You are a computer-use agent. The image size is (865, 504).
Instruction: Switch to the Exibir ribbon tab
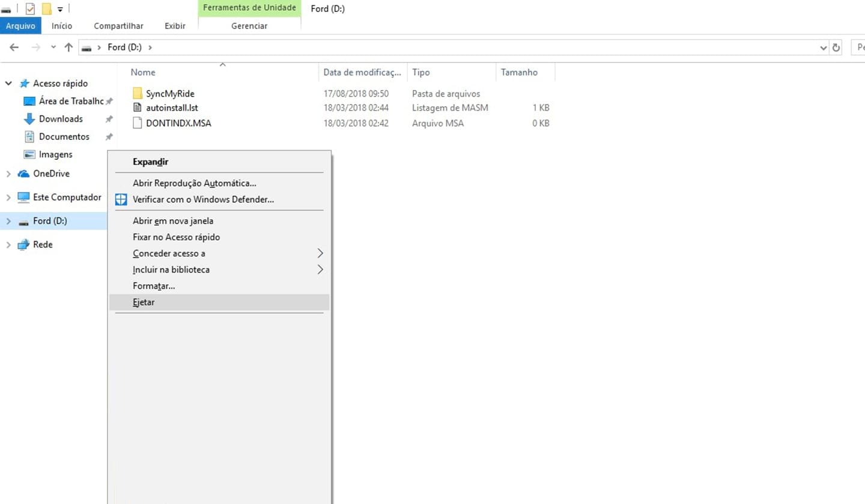[175, 26]
